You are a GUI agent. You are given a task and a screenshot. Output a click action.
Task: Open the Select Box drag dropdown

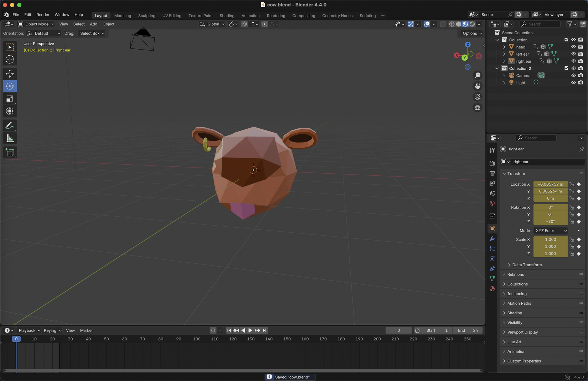pos(92,34)
